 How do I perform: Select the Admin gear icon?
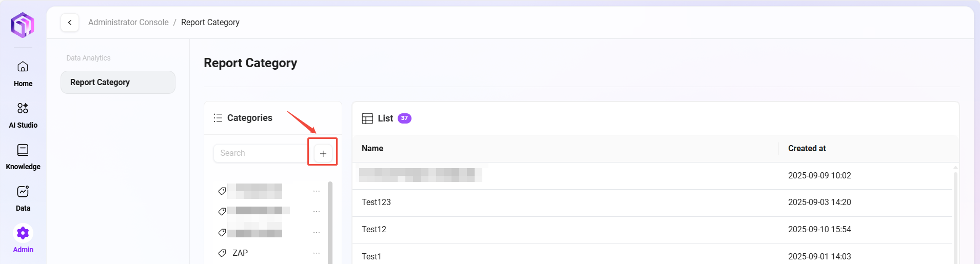click(23, 233)
